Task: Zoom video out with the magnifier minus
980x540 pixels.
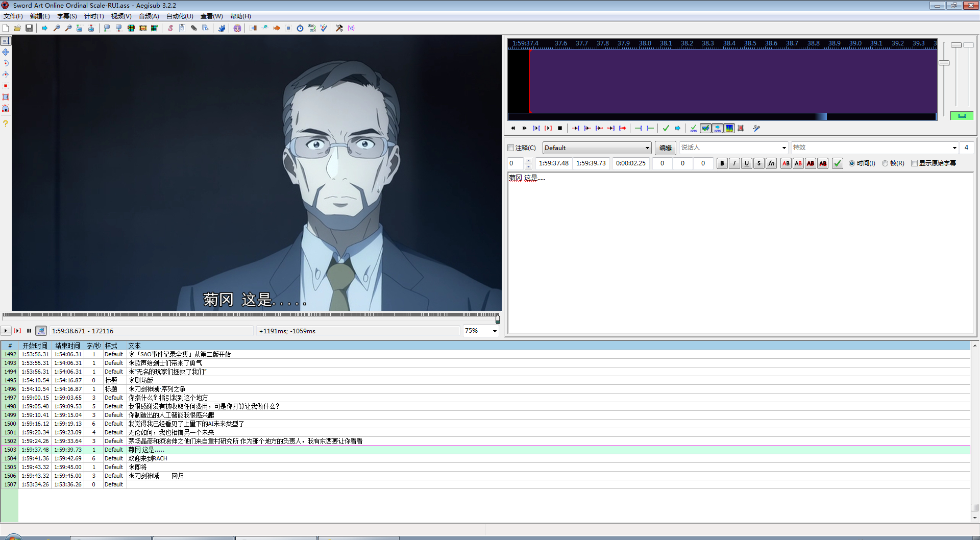Action: (x=68, y=28)
